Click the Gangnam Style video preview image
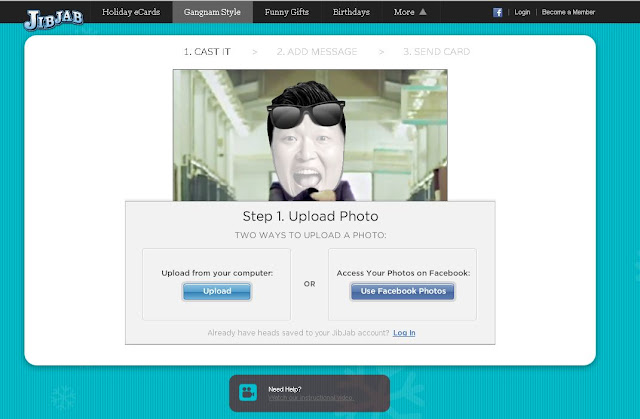The height and width of the screenshot is (419, 640). (310, 135)
